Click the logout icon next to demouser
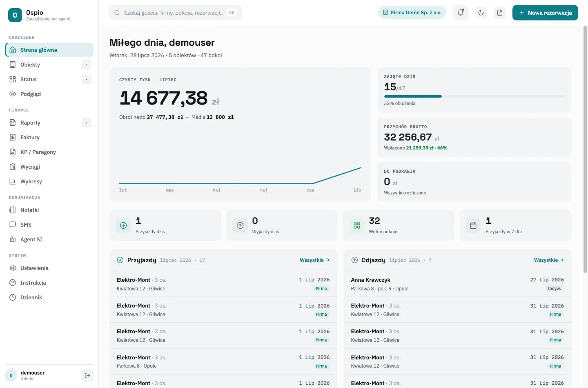The width and height of the screenshot is (588, 388). [x=87, y=375]
